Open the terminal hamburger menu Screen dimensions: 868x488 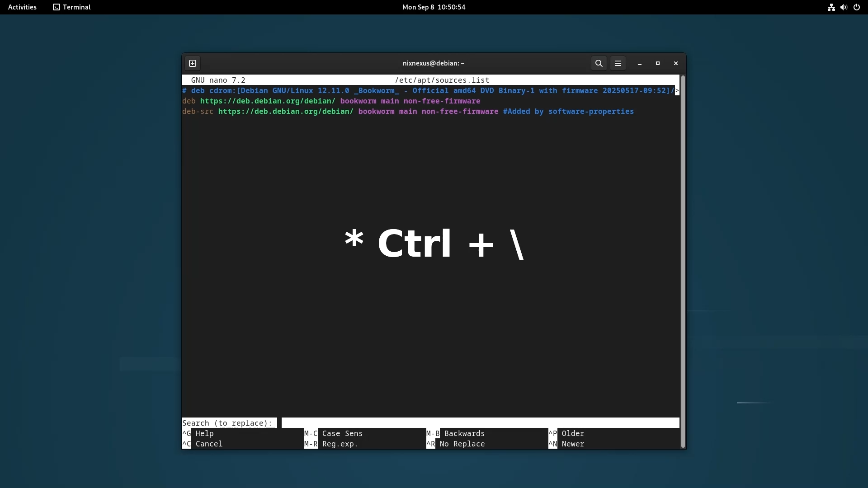[618, 63]
